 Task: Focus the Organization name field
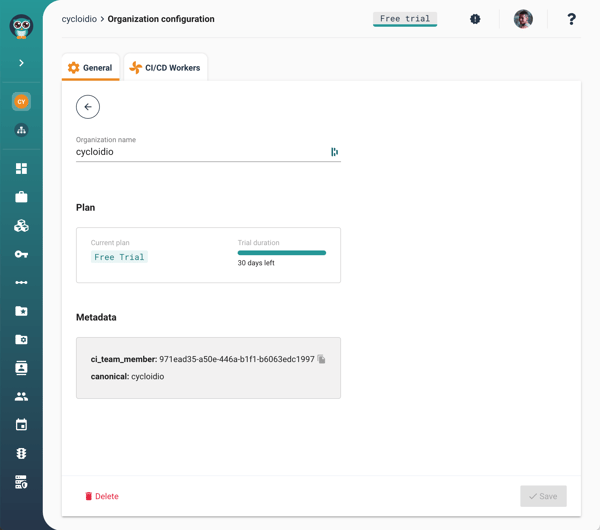(x=208, y=152)
